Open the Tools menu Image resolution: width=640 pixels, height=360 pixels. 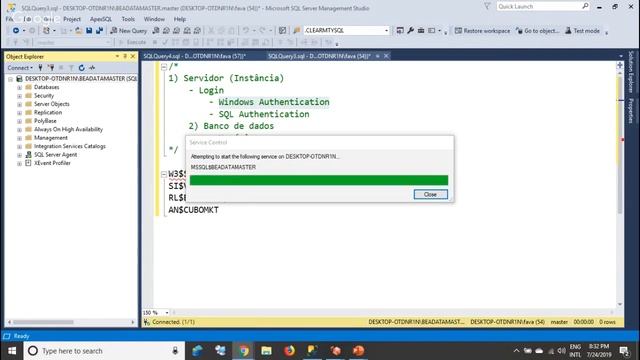coord(128,19)
